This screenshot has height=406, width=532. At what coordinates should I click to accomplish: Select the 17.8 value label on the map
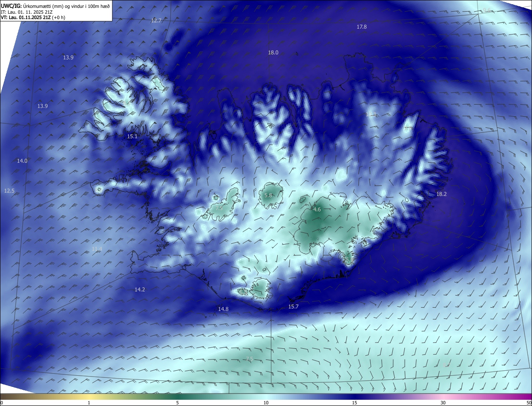[x=362, y=27]
